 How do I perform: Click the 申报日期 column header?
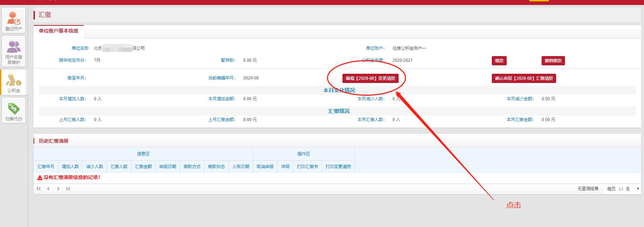tap(168, 167)
